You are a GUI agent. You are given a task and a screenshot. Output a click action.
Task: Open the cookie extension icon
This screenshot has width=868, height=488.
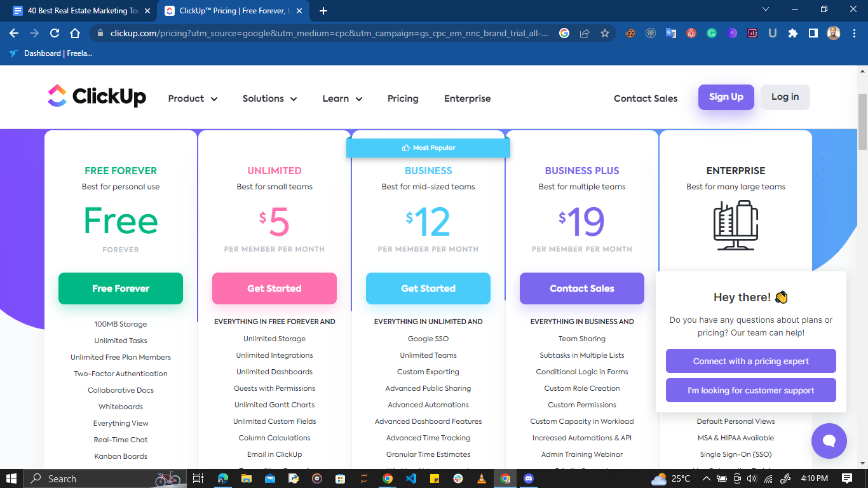(x=630, y=34)
